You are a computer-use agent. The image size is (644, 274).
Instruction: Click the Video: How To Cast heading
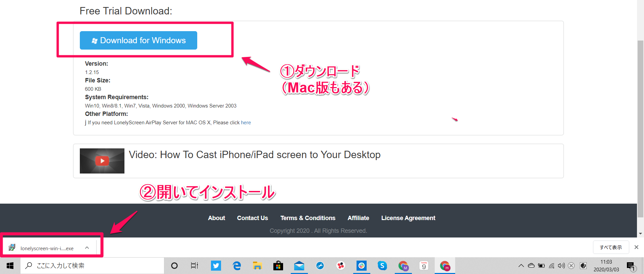tap(255, 155)
